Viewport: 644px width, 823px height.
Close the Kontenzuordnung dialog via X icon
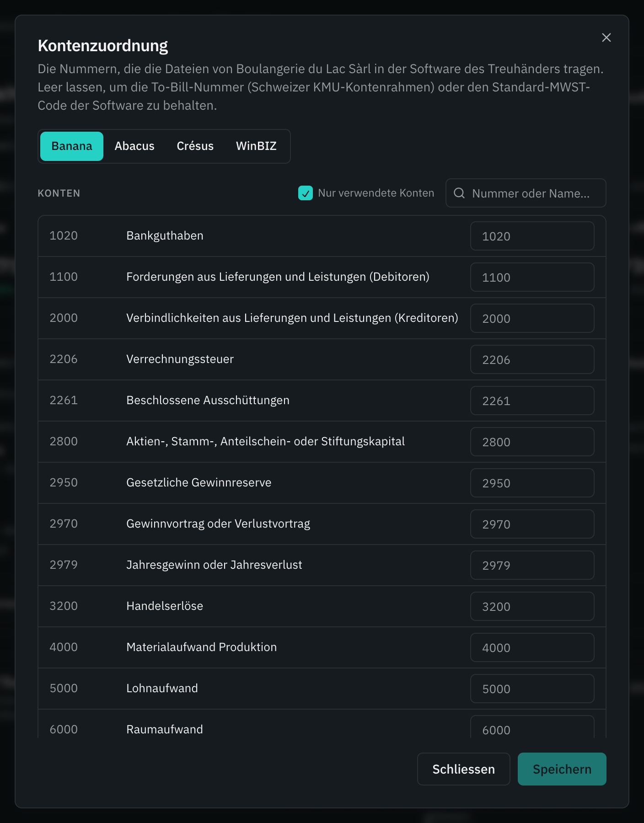pyautogui.click(x=606, y=37)
